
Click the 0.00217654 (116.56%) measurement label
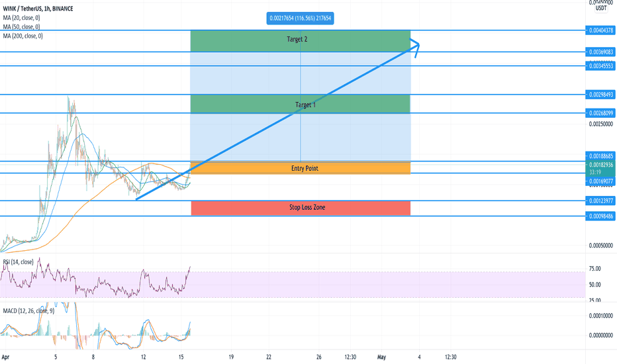coord(301,18)
